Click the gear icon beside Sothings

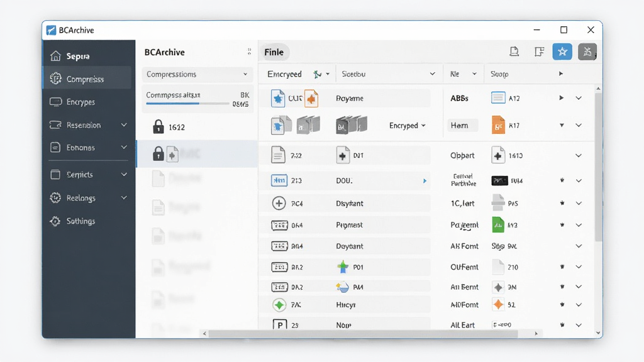55,221
